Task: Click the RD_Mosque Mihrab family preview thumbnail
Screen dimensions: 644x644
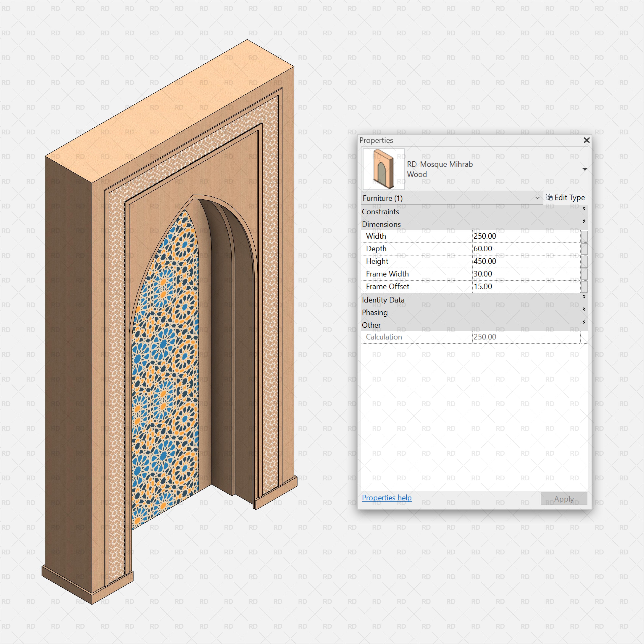Action: point(383,169)
